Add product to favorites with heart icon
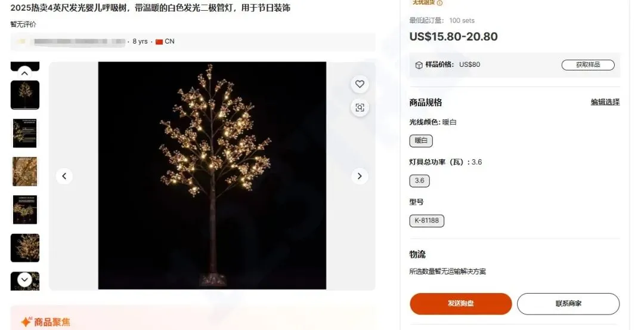This screenshot has height=330, width=644. pyautogui.click(x=360, y=84)
